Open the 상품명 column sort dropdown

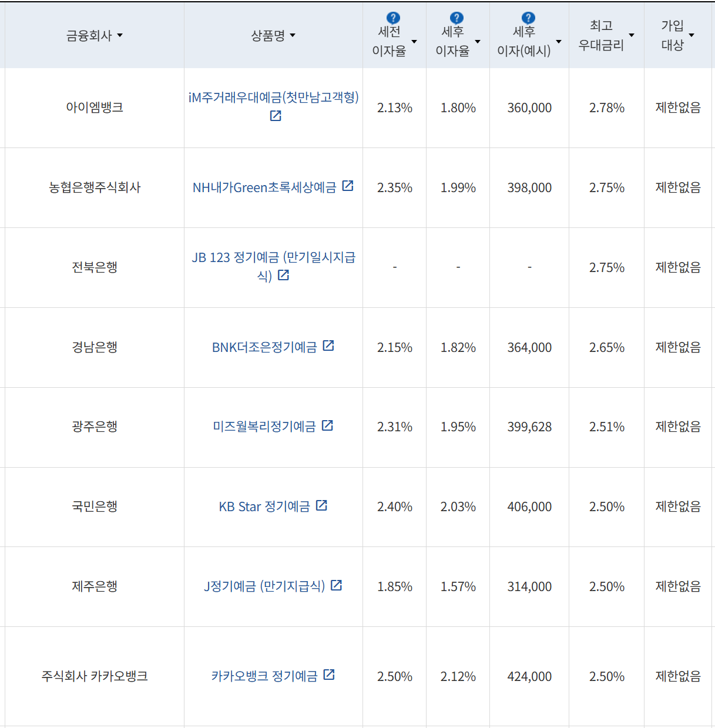pyautogui.click(x=293, y=35)
